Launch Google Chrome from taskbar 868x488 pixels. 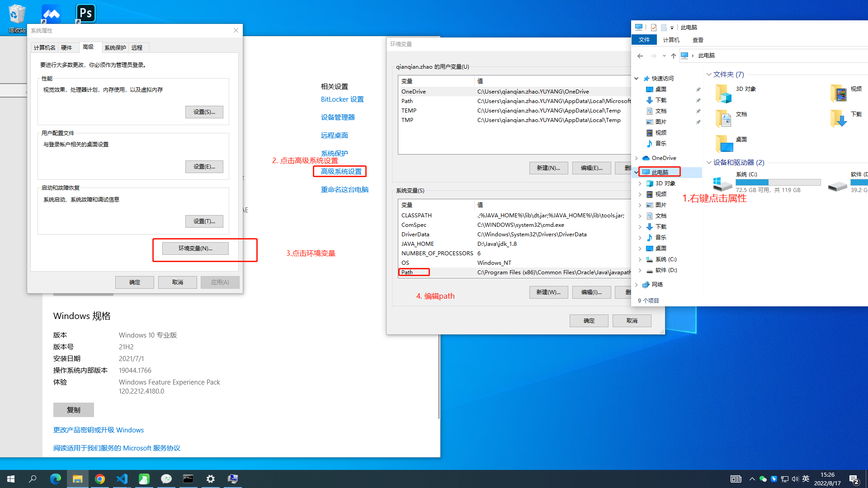100,479
